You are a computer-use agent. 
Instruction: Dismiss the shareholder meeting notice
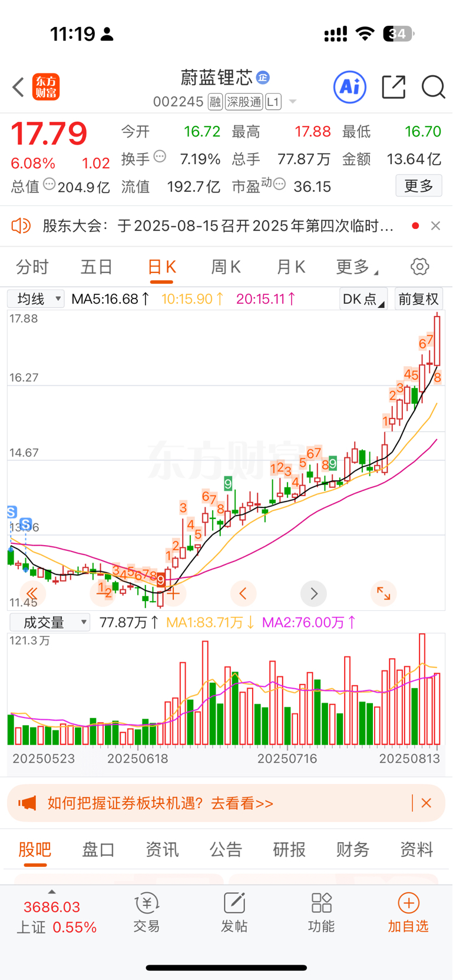click(x=435, y=225)
